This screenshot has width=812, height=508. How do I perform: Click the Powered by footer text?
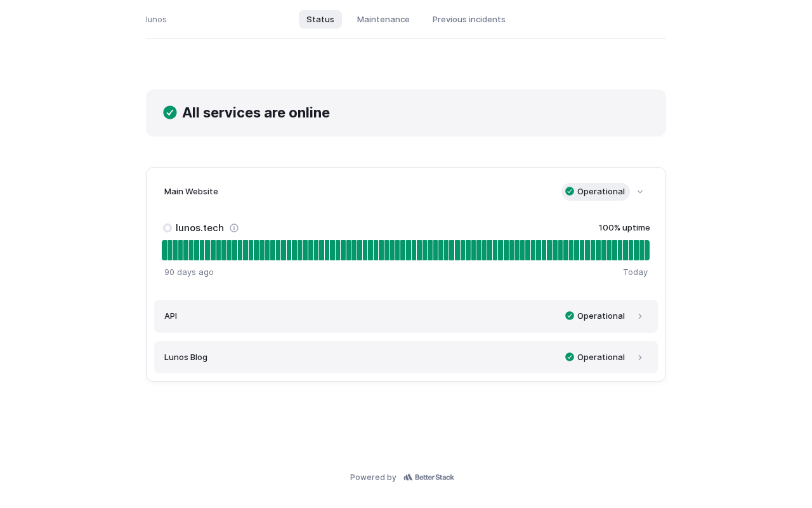point(373,478)
